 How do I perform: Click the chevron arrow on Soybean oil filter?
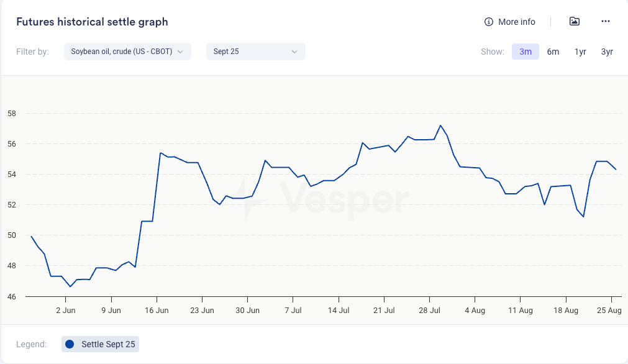pyautogui.click(x=181, y=52)
